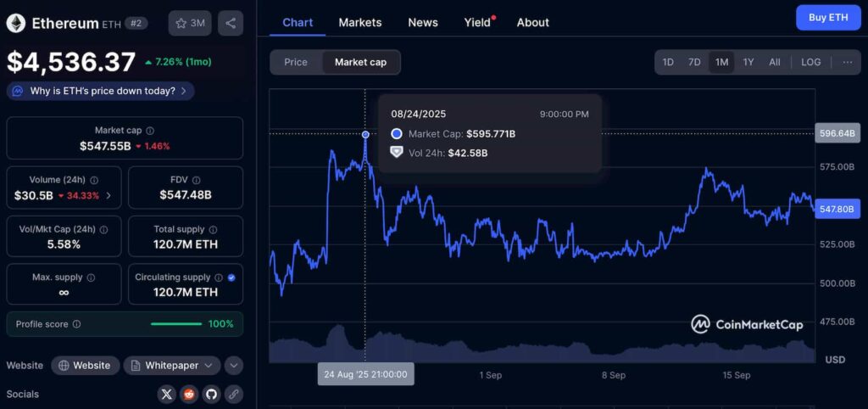Switch chart to Price view

tap(296, 62)
